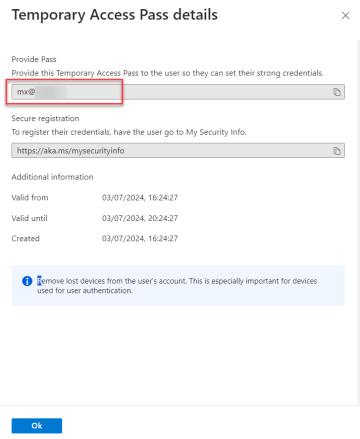Select the Temporary Access Pass field

pyautogui.click(x=178, y=92)
